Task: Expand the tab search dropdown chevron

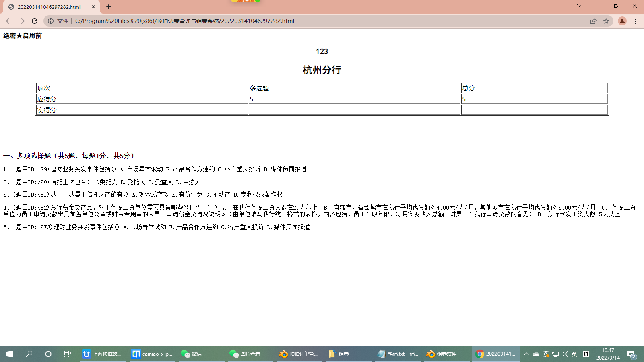Action: click(x=579, y=6)
